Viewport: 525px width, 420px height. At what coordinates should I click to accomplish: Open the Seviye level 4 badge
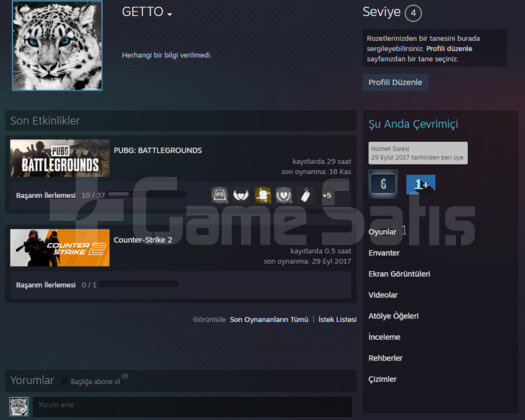[413, 13]
